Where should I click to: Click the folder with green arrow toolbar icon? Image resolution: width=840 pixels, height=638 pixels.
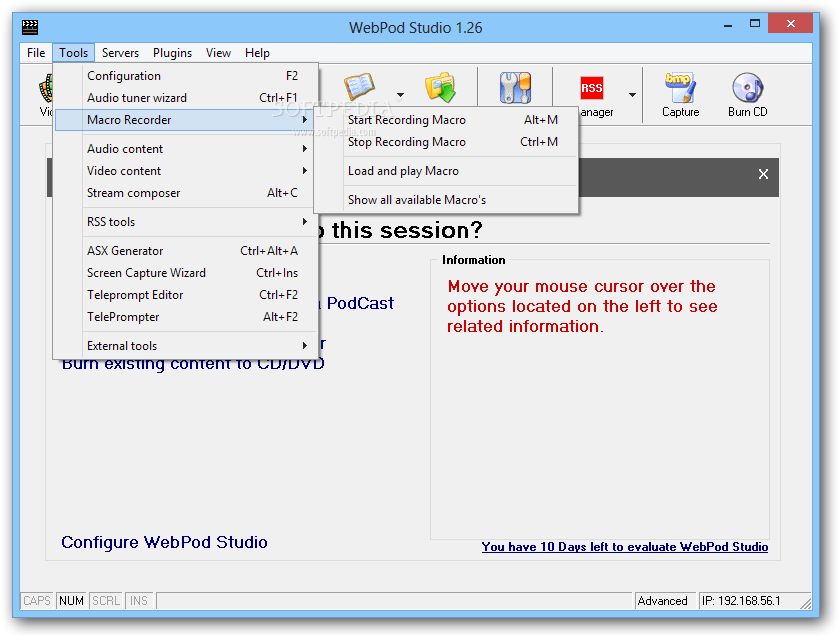pyautogui.click(x=440, y=87)
